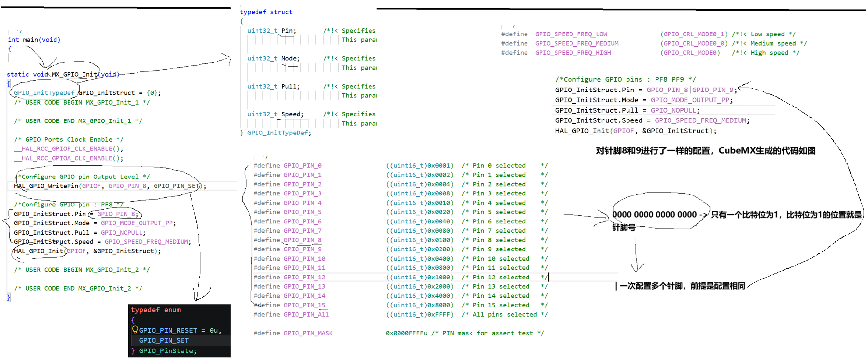This screenshot has height=360, width=868.
Task: Click GPIO_PIN_RESET in the enum popup
Action: point(168,331)
